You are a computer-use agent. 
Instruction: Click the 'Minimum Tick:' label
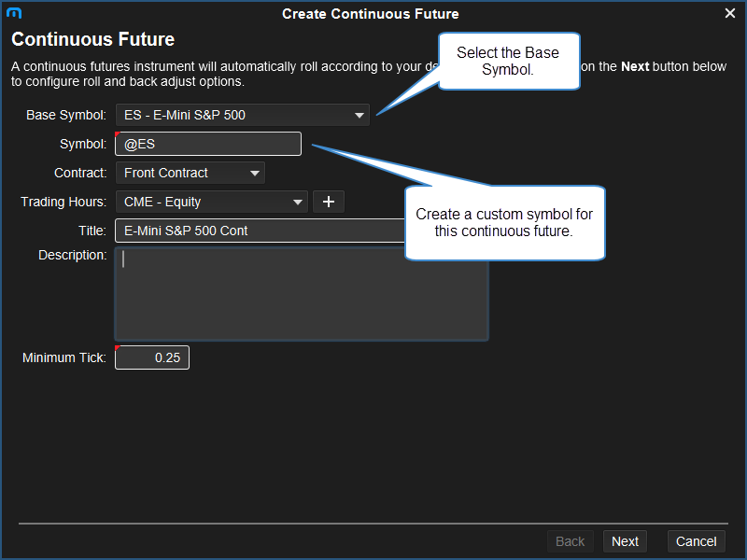64,357
